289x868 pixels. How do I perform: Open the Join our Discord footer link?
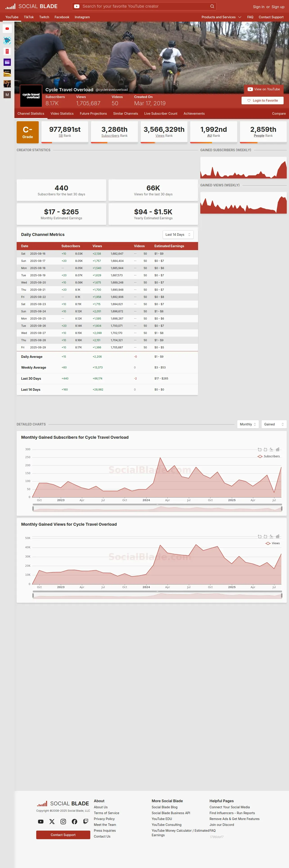(222, 825)
